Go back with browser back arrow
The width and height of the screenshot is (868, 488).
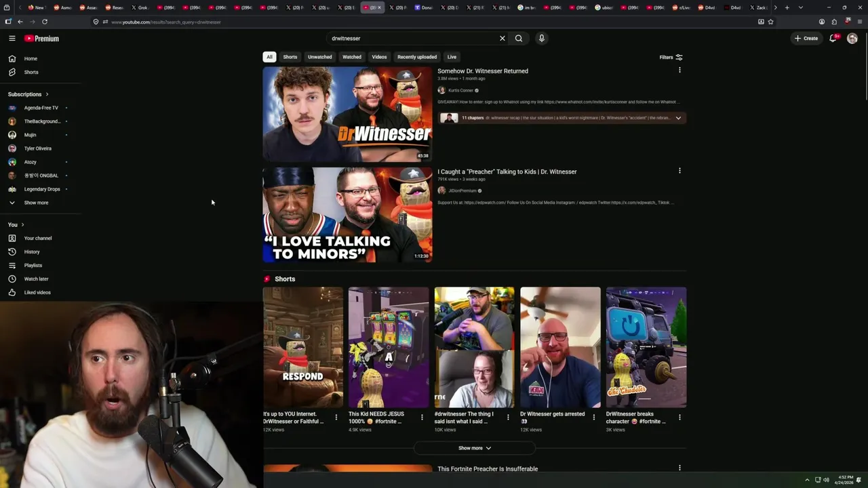[x=20, y=22]
